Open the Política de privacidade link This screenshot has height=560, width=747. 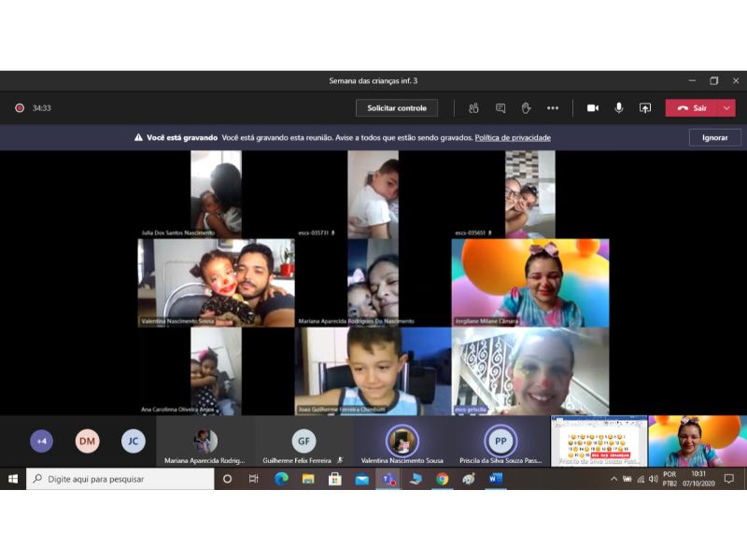[x=513, y=138]
